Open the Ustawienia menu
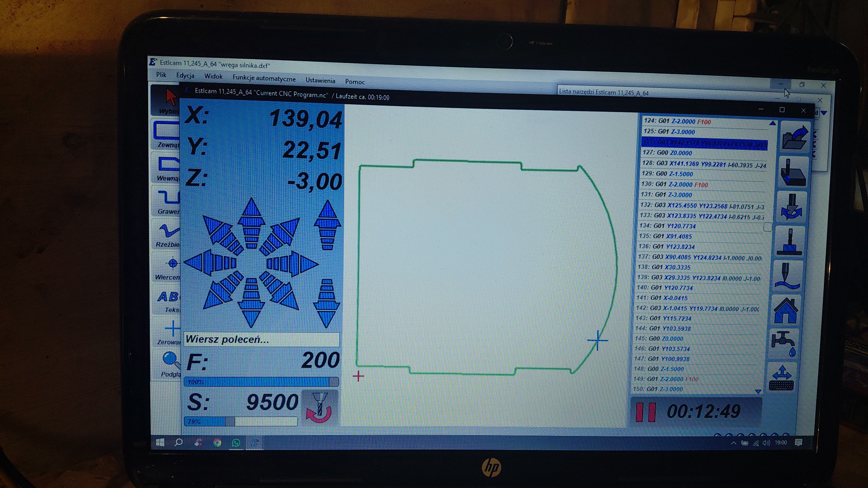 [320, 80]
